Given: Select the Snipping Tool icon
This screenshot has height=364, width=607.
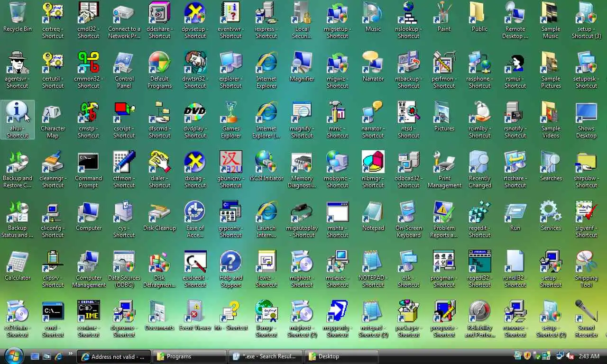Looking at the screenshot, I should [x=587, y=269].
